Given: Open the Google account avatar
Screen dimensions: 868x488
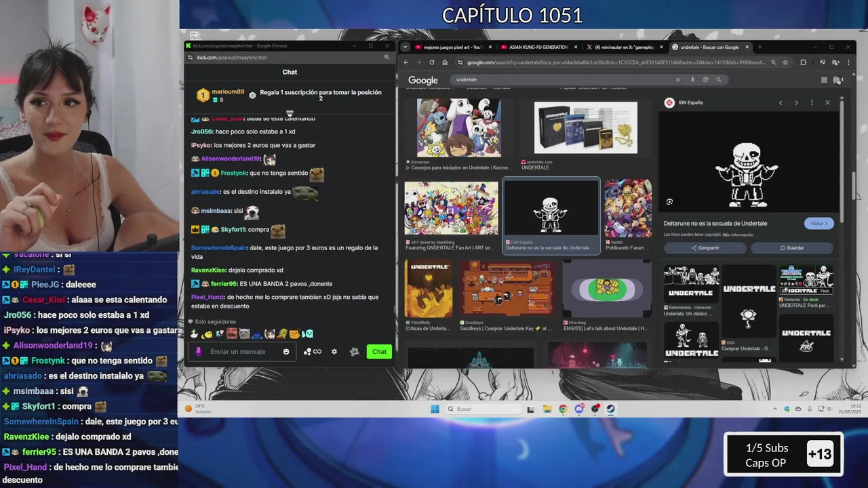Looking at the screenshot, I should coord(838,80).
